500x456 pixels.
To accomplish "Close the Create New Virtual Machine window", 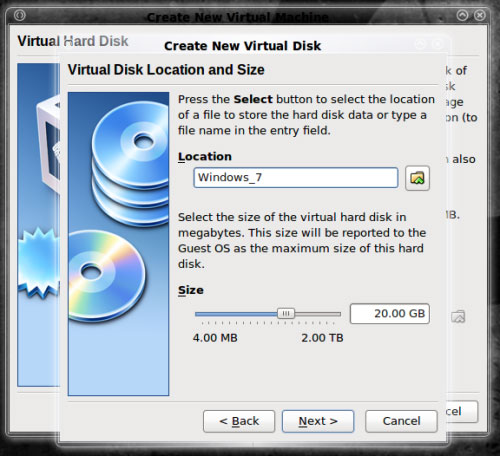I will [480, 15].
